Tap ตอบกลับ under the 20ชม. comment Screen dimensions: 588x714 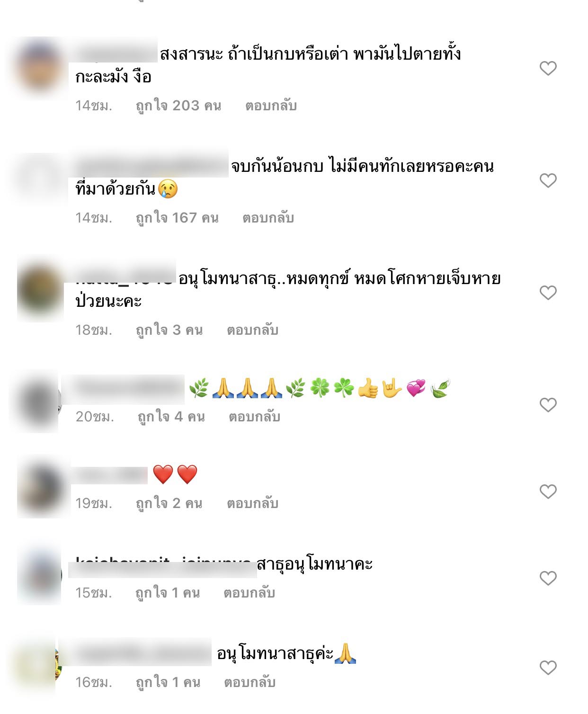254,417
